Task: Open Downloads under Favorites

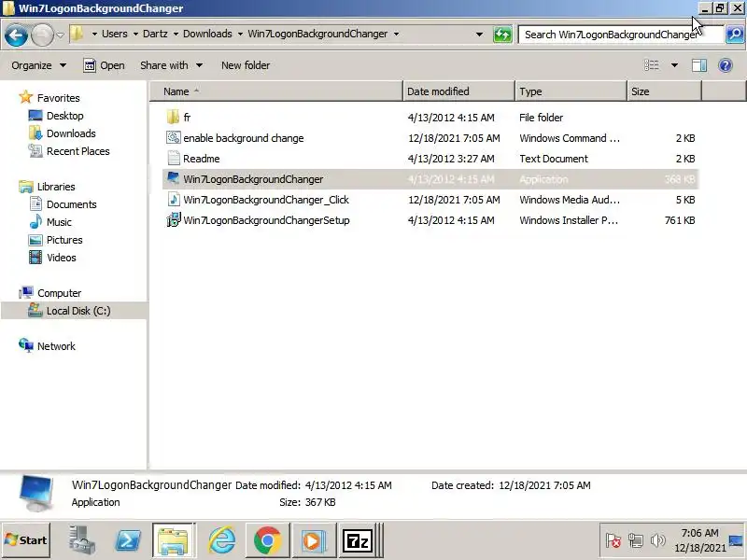Action: point(63,133)
